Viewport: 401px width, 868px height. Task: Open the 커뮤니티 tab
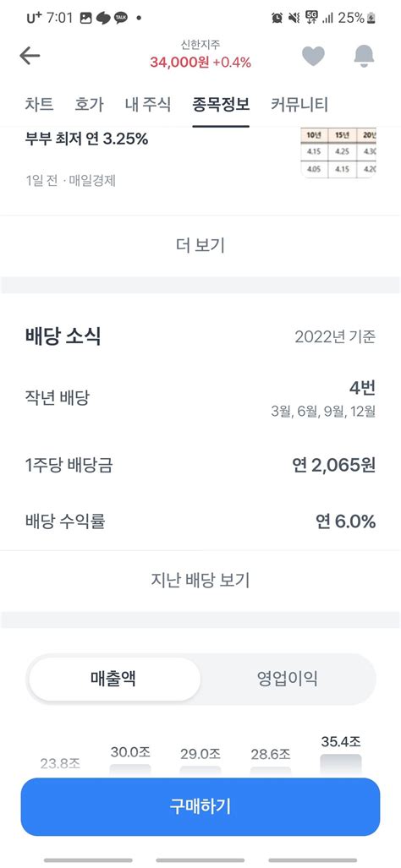coord(299,104)
